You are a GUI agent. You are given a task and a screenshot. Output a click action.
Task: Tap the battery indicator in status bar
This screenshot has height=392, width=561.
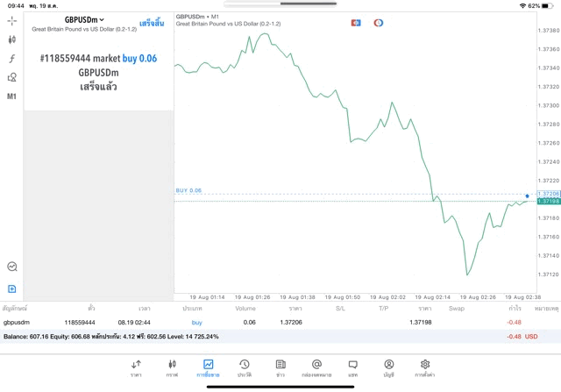coord(547,6)
